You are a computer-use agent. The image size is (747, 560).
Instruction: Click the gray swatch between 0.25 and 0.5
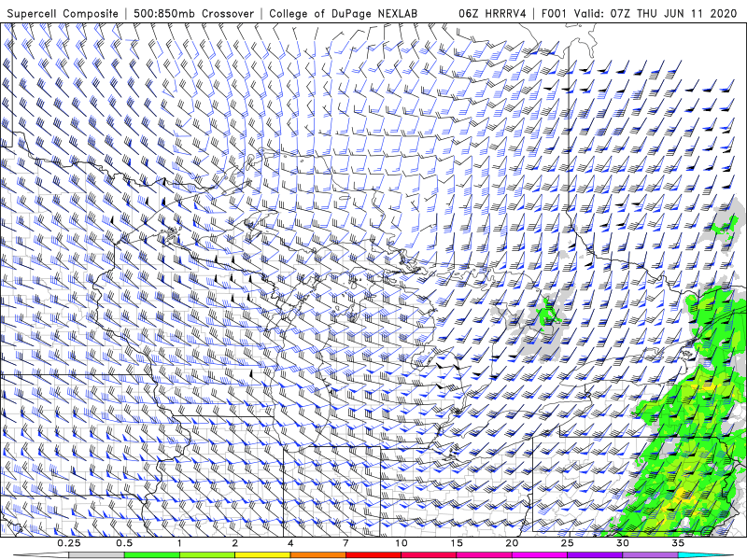click(97, 555)
